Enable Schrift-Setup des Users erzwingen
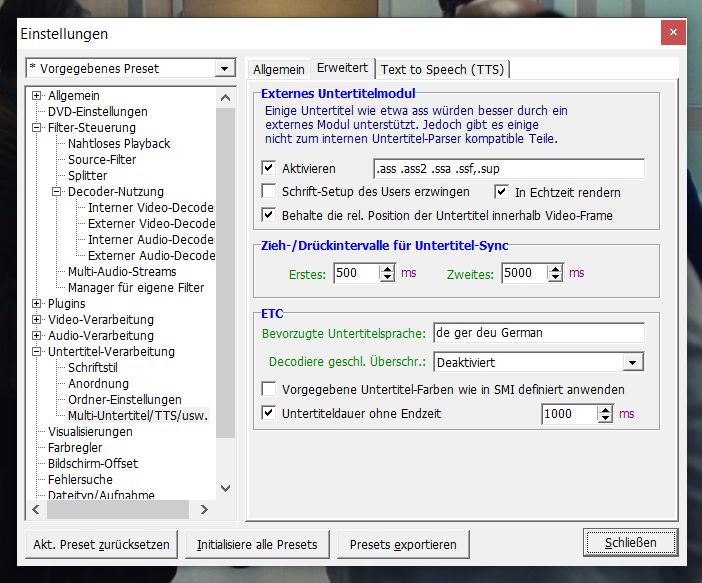Viewport: 702px width, 583px height. (269, 191)
